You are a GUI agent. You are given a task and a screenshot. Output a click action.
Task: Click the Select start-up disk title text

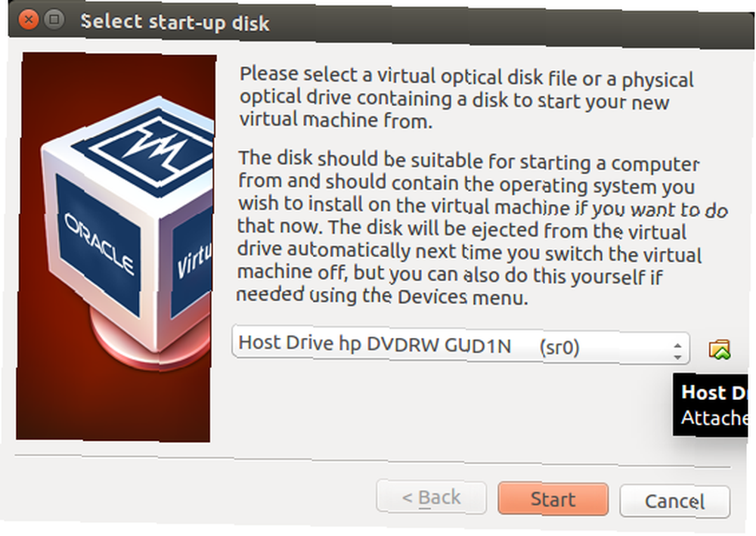175,22
